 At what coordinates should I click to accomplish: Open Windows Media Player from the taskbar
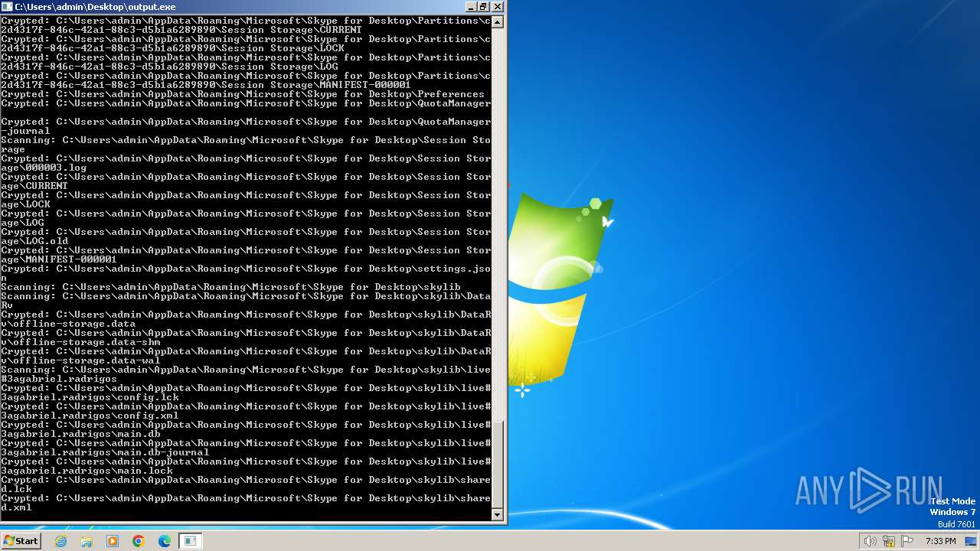click(113, 541)
